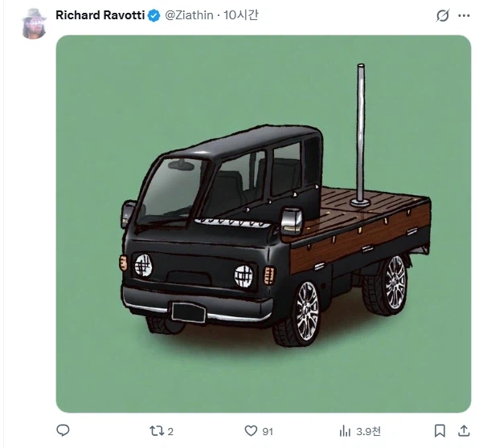Screen dimensions: 483x448
Task: Click the reply speech bubble icon
Action: coord(63,430)
